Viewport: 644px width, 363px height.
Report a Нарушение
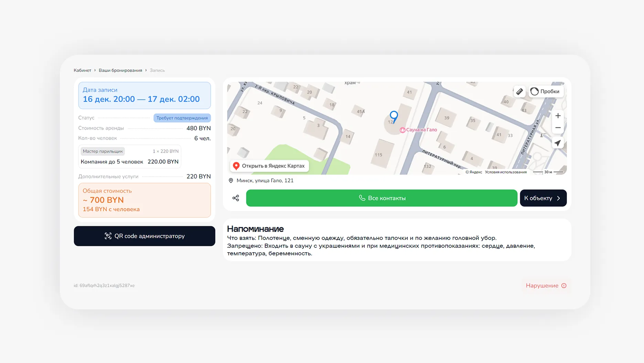click(x=546, y=286)
